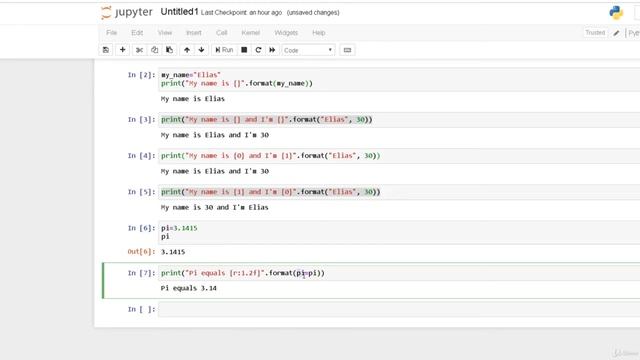Save and checkpoint the notebook
The width and height of the screenshot is (640, 360).
click(x=106, y=50)
